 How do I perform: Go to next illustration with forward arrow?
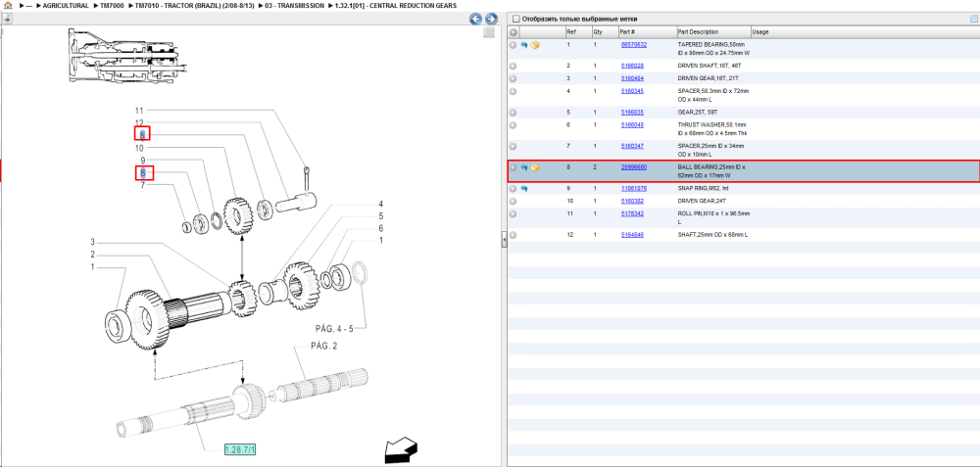click(491, 19)
